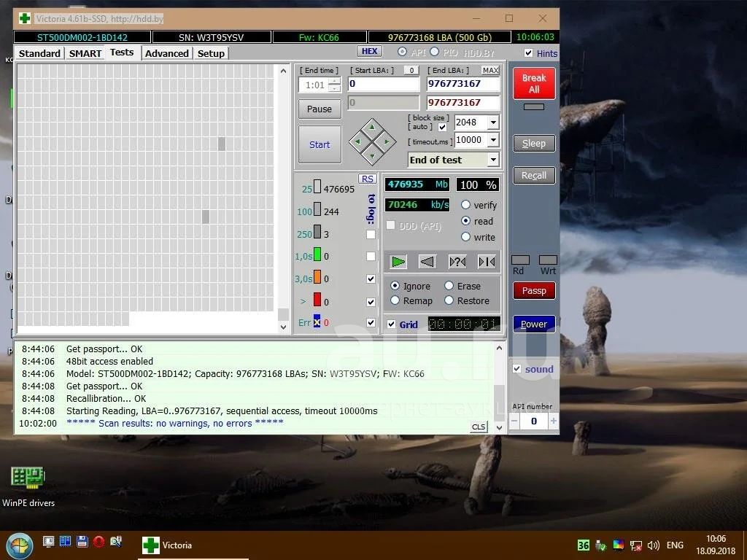The width and height of the screenshot is (747, 560).
Task: Click the Recall button
Action: pyautogui.click(x=534, y=175)
